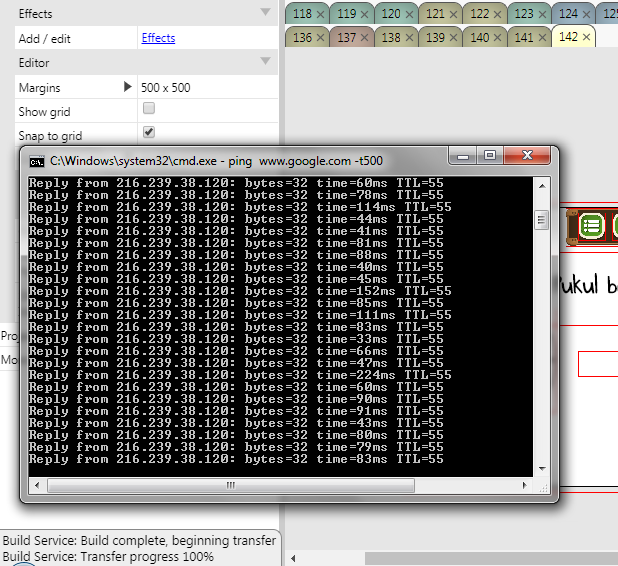Viewport: 618px width, 566px height.
Task: Expand the Margins property triangle
Action: coord(127,86)
